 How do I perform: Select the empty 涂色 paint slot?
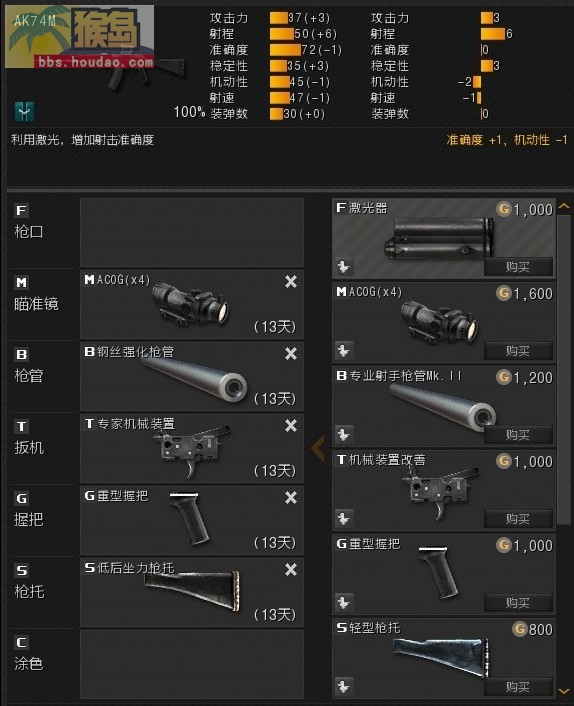(192, 665)
